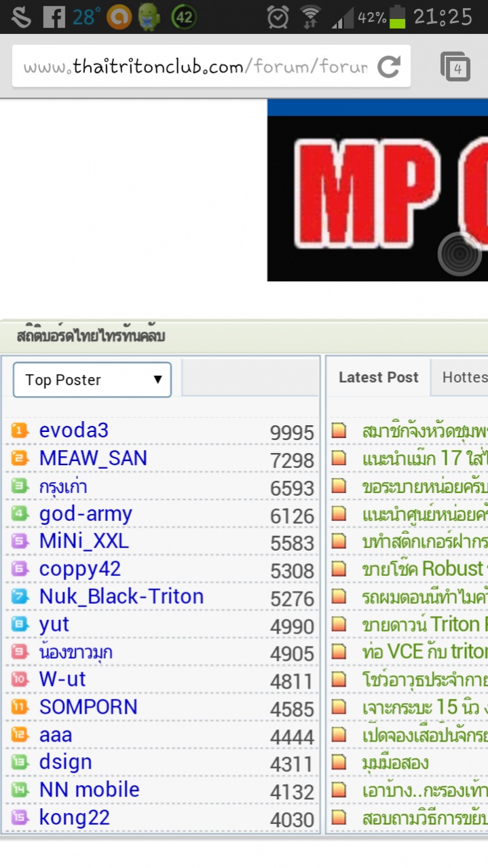Click rank 10 badge next to W-ut
Screen dimensions: 488x868
coord(20,679)
